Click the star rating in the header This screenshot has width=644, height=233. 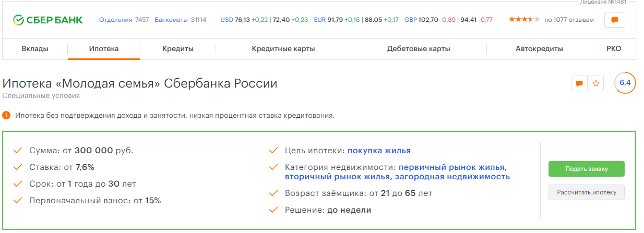coord(524,20)
